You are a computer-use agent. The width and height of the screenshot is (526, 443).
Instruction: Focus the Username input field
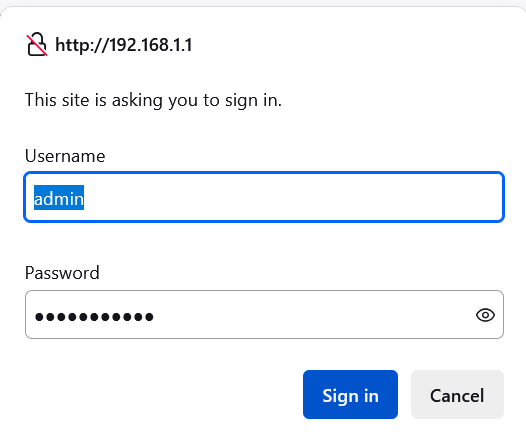[264, 197]
